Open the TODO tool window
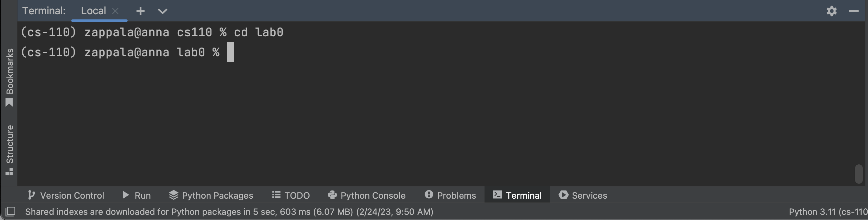Viewport: 868px width, 220px height. (291, 195)
